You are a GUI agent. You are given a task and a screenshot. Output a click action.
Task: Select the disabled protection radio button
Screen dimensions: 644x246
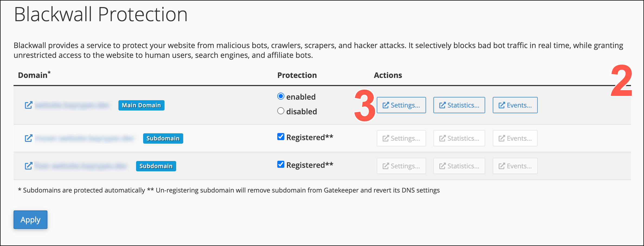pos(281,111)
